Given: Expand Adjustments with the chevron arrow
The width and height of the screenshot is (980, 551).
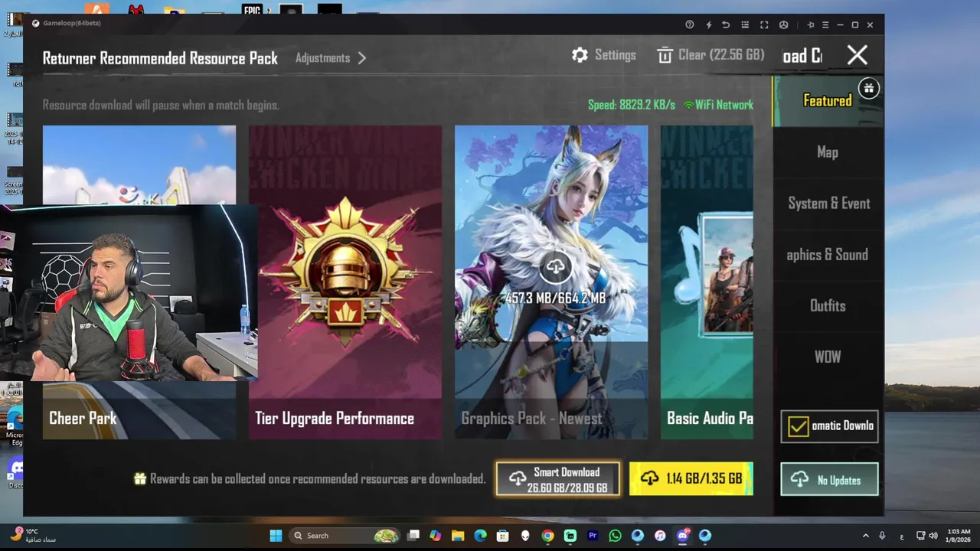Looking at the screenshot, I should click(362, 57).
